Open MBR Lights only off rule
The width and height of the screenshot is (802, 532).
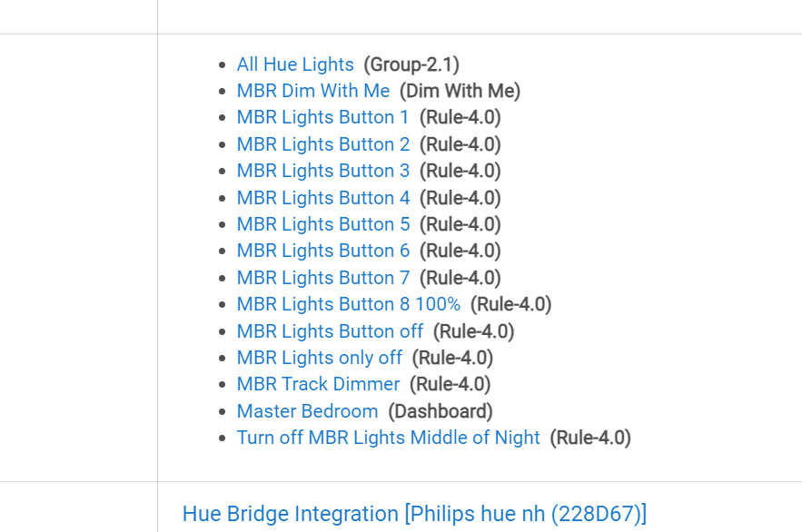click(319, 358)
